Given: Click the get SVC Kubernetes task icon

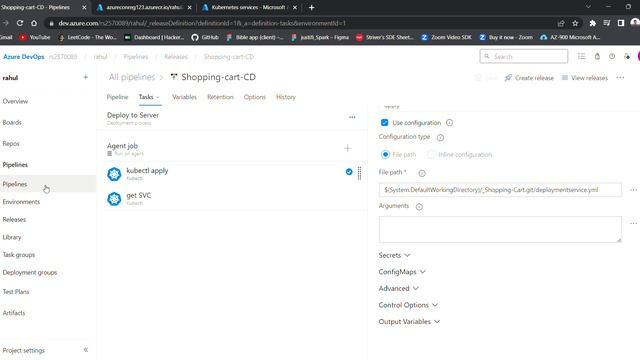Looking at the screenshot, I should (x=114, y=199).
